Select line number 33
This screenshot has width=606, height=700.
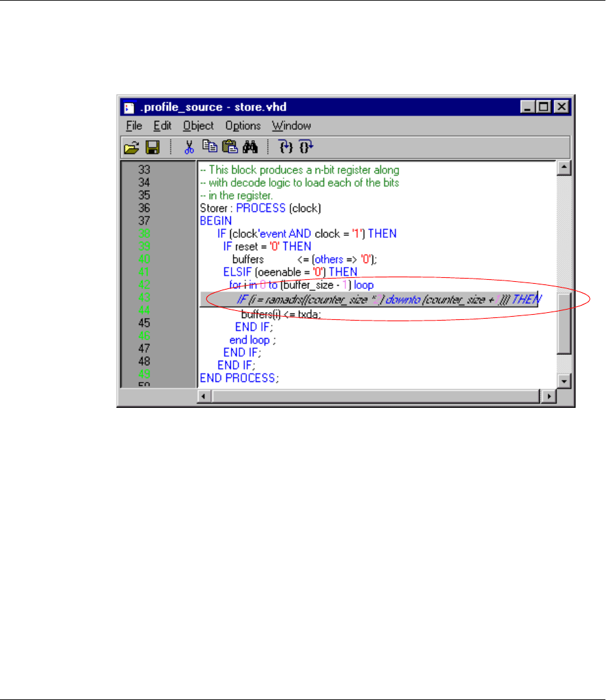click(144, 170)
